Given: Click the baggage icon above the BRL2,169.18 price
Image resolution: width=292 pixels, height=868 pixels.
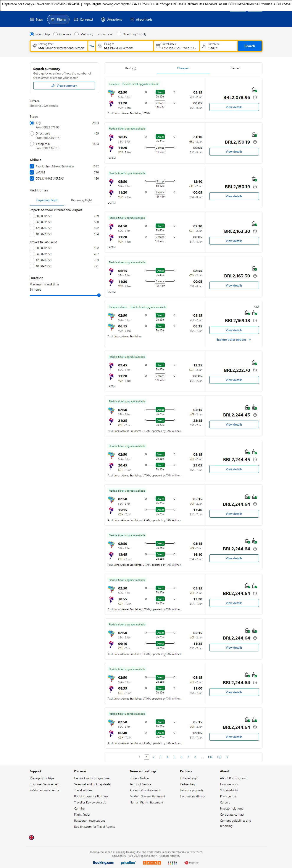Looking at the screenshot, I should pyautogui.click(x=255, y=313).
